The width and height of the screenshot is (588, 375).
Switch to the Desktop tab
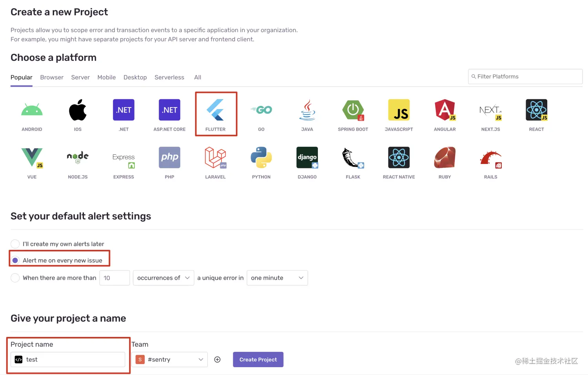(x=135, y=78)
